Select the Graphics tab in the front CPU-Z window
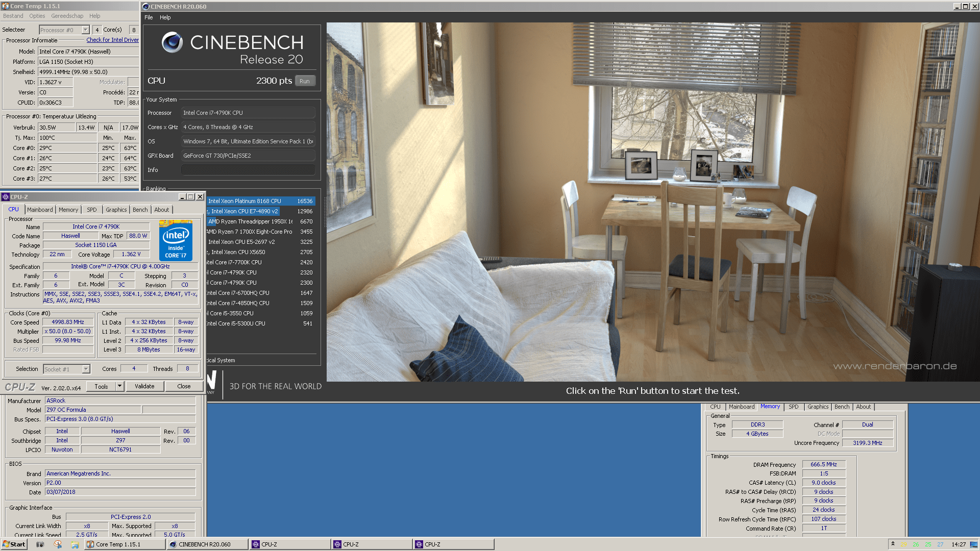The image size is (980, 551). coord(116,210)
